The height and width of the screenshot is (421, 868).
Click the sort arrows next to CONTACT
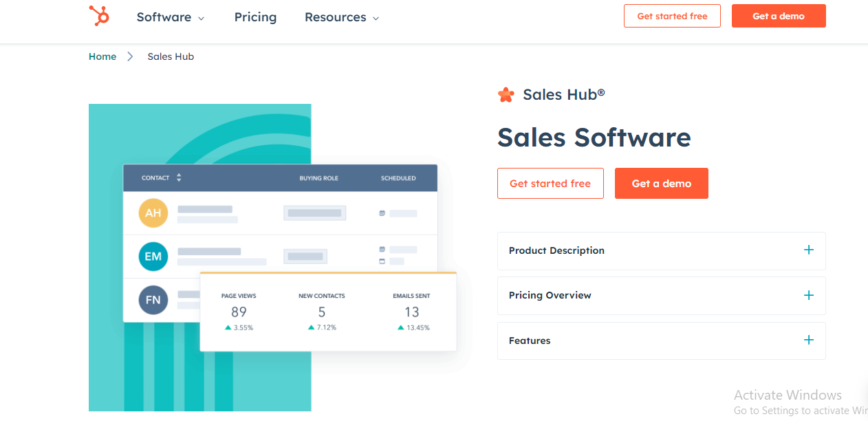click(x=179, y=177)
